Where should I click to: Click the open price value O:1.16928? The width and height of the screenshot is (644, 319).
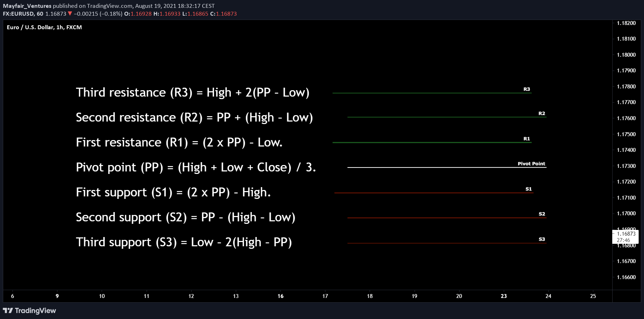tap(138, 14)
